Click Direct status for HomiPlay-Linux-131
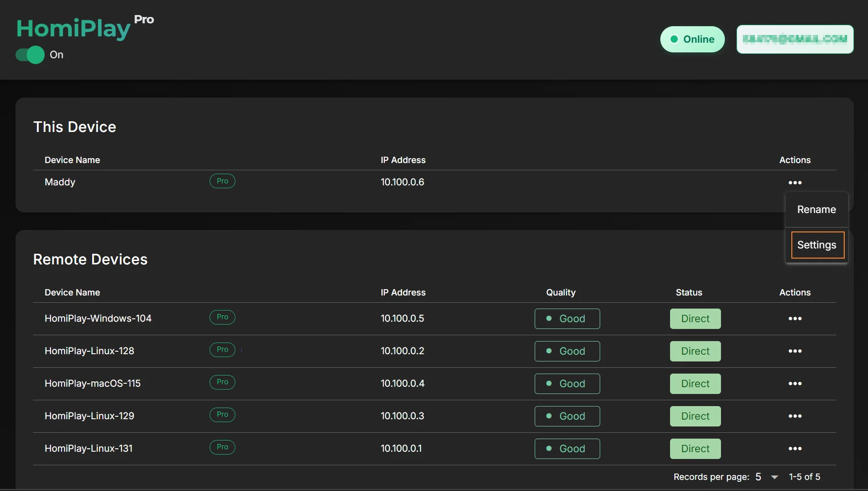The height and width of the screenshot is (491, 868). (x=695, y=449)
